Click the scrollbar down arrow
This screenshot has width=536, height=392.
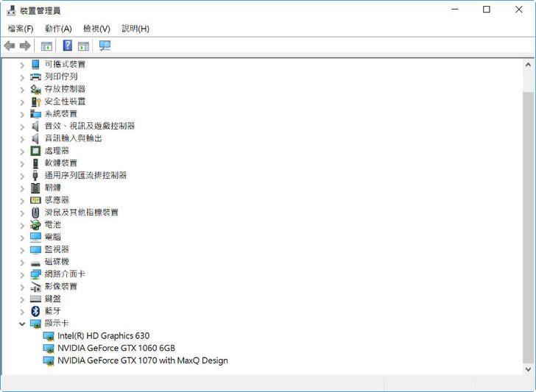pyautogui.click(x=528, y=369)
